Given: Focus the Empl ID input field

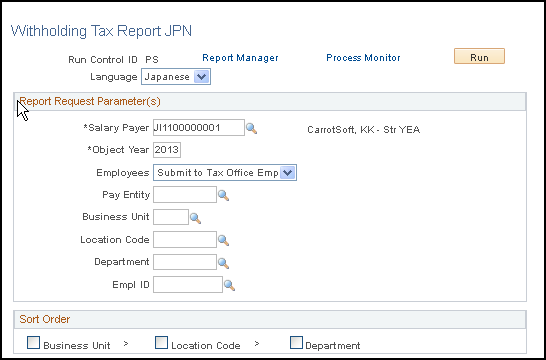Looking at the screenshot, I should tap(188, 284).
